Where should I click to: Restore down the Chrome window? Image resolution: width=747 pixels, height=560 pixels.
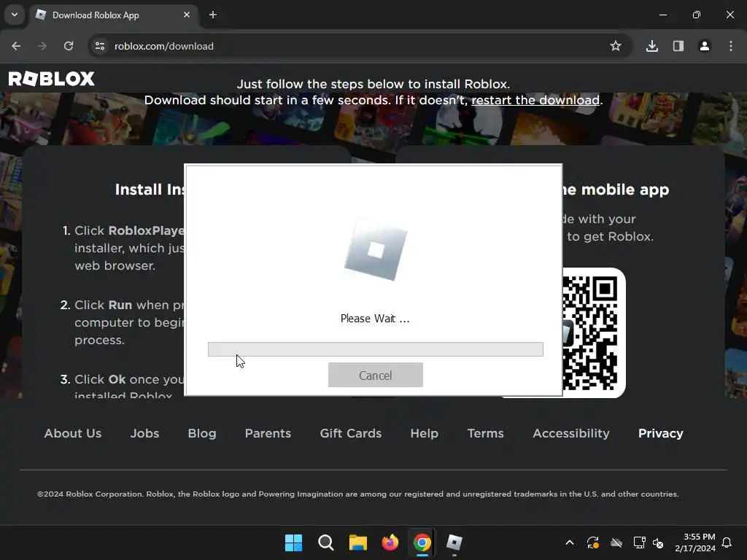[697, 15]
